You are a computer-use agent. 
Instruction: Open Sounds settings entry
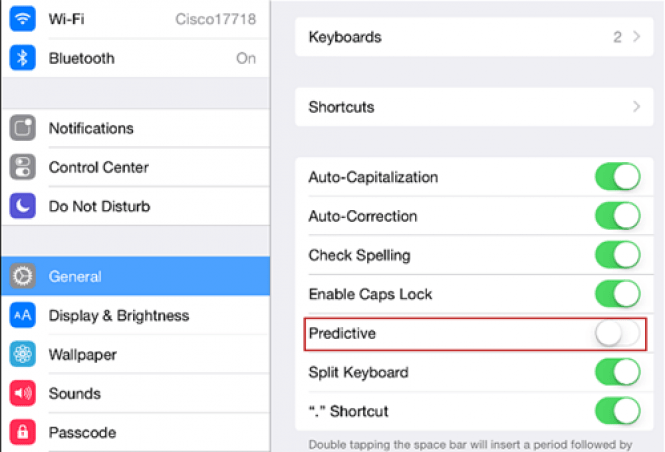(x=136, y=393)
